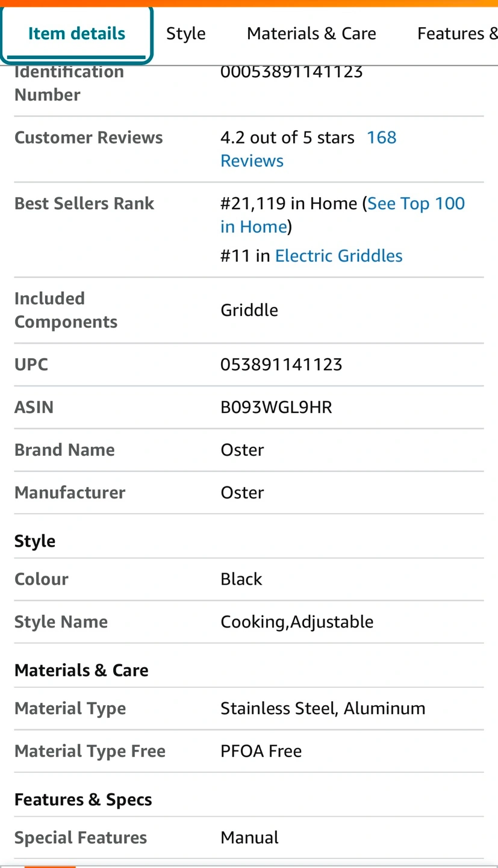Screen dimensions: 498x868
Task: Tap the Colour value Black
Action: tap(241, 579)
